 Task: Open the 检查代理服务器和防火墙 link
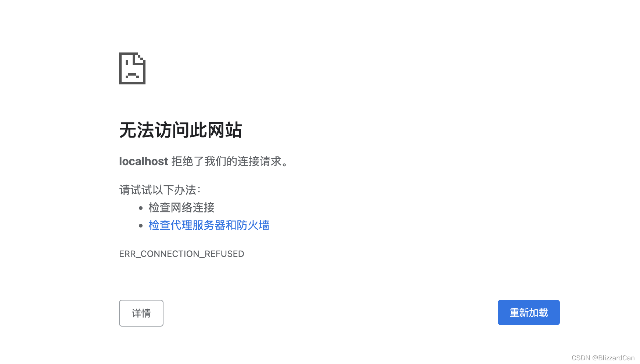[209, 225]
